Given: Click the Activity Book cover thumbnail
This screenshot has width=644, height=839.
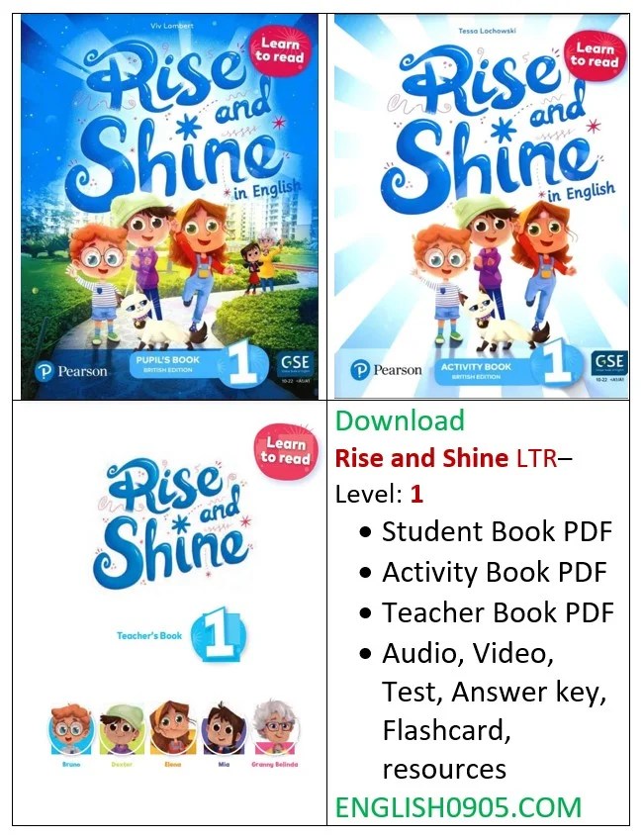Looking at the screenshot, I should (481, 207).
